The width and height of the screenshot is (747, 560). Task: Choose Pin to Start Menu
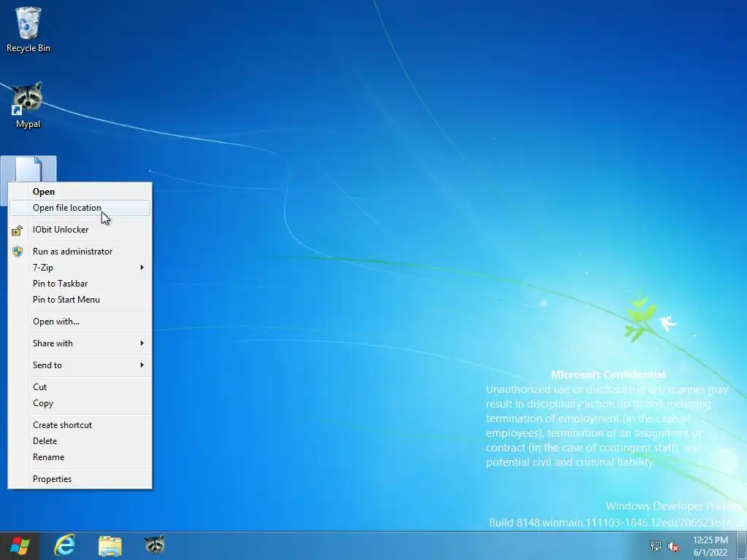[x=80, y=300]
